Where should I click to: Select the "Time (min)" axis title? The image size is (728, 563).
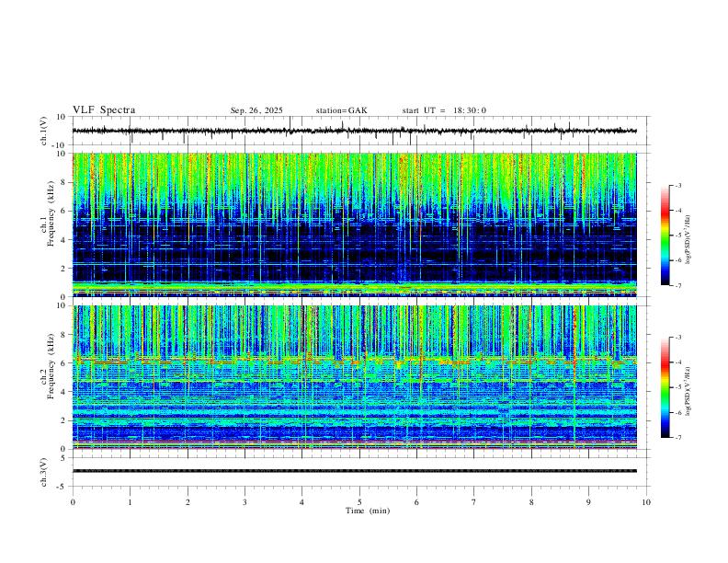368,511
